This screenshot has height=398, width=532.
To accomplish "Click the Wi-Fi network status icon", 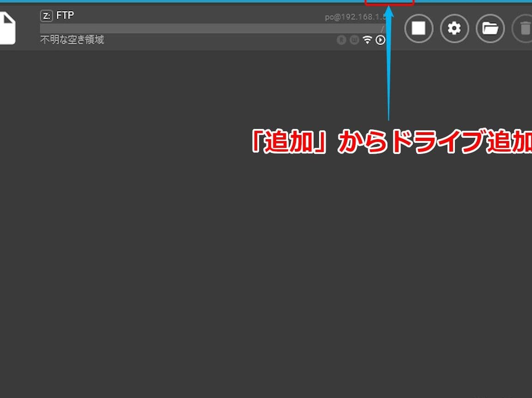I will (367, 40).
